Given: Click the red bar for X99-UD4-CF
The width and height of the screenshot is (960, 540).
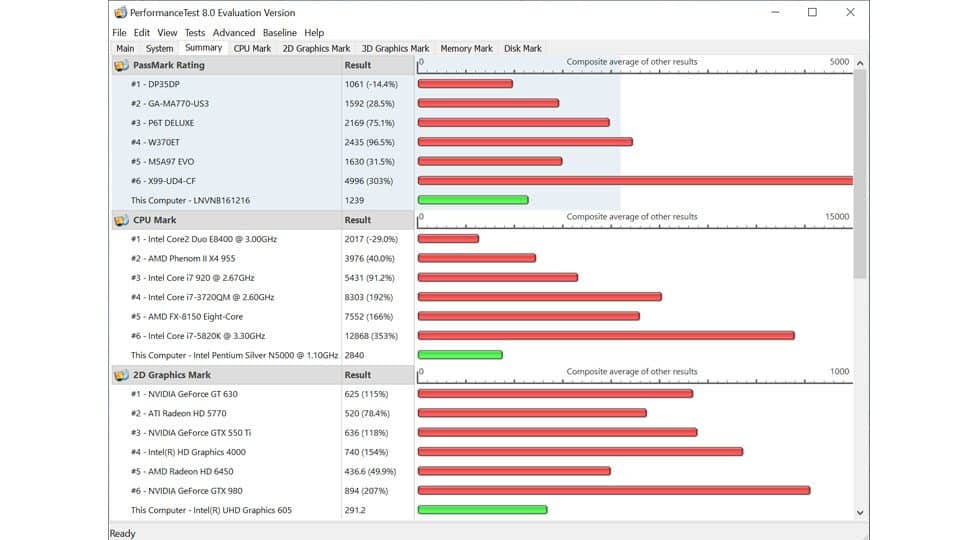Looking at the screenshot, I should 635,181.
